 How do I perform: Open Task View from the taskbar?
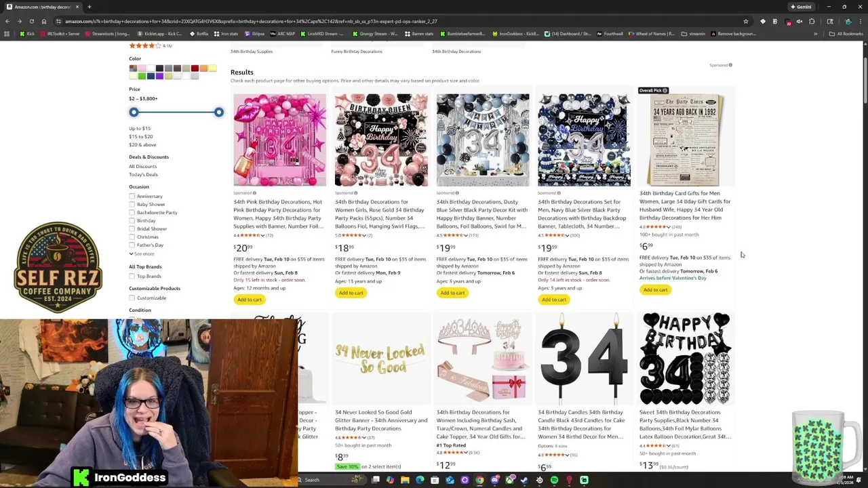375,480
